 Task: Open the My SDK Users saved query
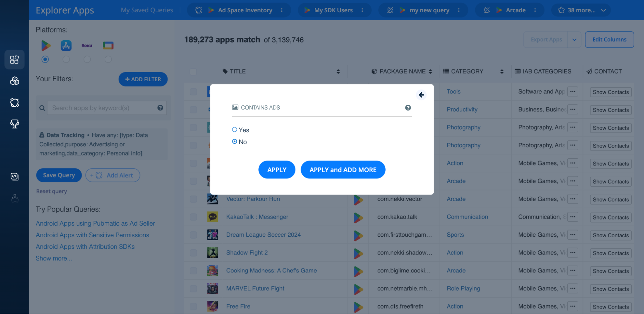click(333, 10)
